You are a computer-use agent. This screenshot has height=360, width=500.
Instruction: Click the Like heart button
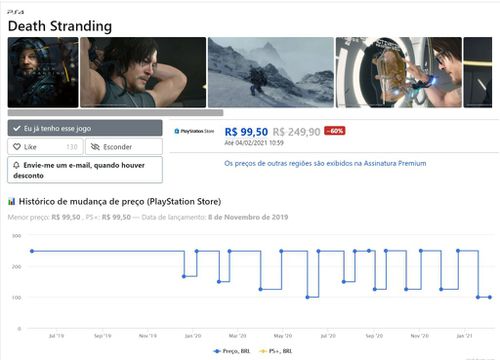[45, 147]
